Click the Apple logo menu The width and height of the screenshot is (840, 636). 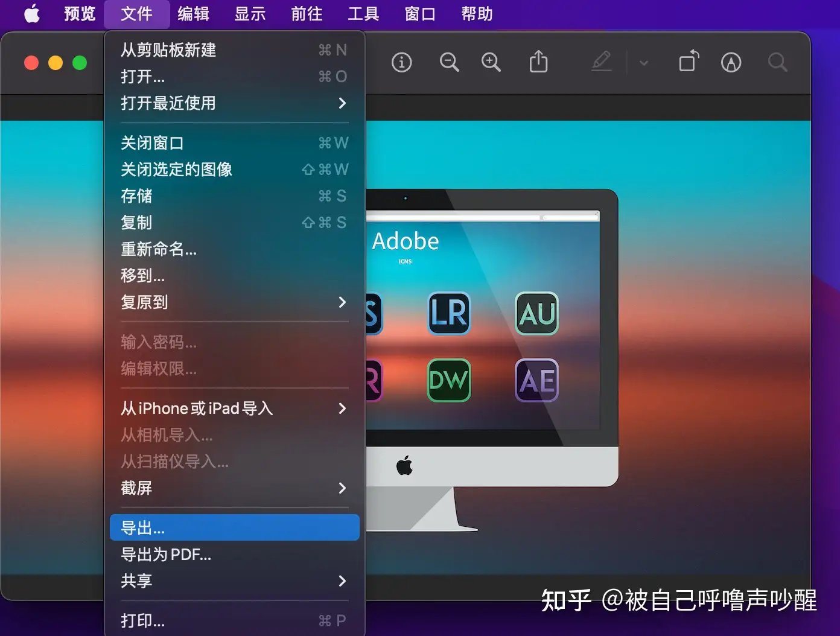point(31,13)
